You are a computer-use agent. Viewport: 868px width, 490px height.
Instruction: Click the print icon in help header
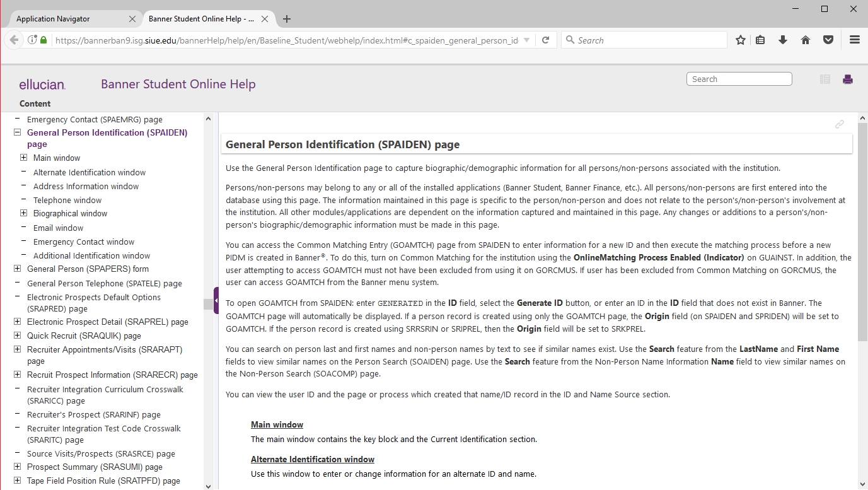pyautogui.click(x=848, y=79)
